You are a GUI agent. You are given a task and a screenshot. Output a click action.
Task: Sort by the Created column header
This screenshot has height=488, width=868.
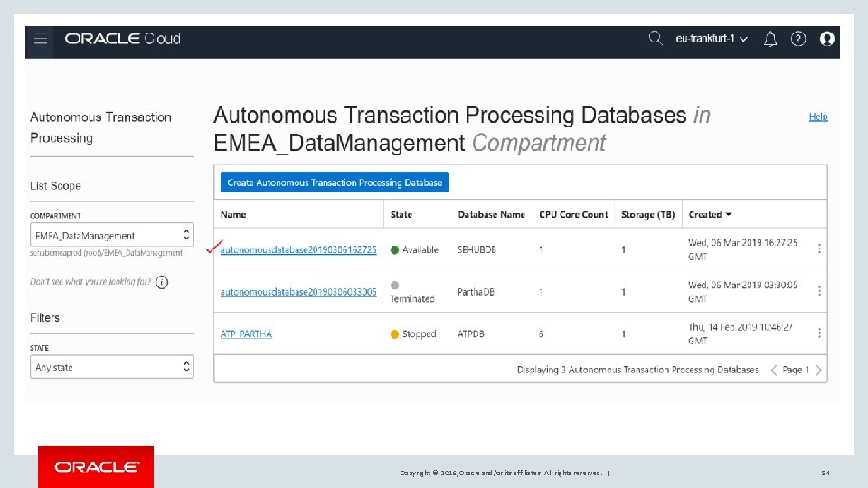[x=710, y=215]
